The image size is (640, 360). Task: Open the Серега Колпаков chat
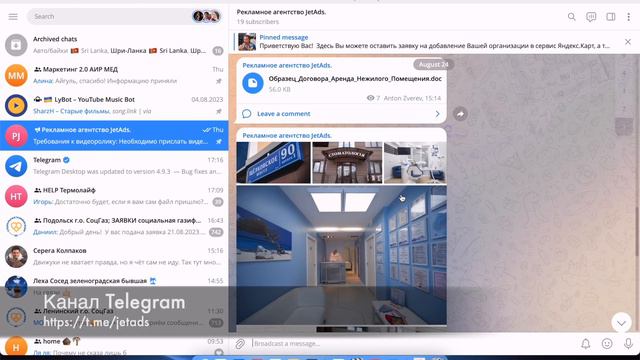point(114,256)
